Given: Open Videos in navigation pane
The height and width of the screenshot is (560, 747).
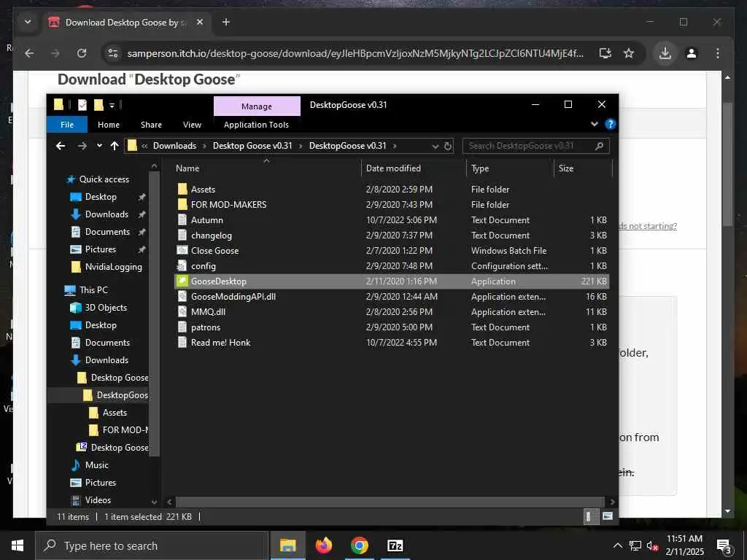Looking at the screenshot, I should pos(98,500).
